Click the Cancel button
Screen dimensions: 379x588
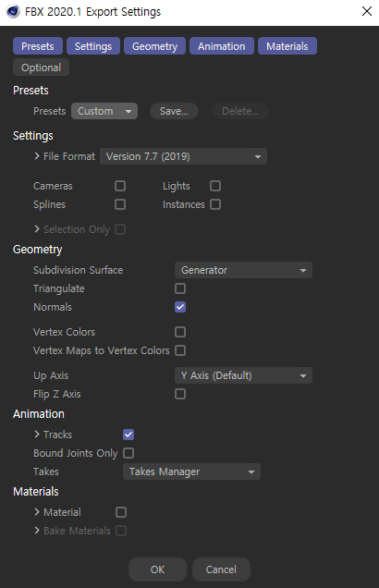(221, 570)
